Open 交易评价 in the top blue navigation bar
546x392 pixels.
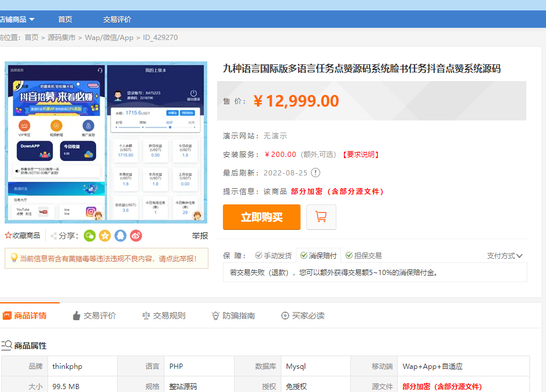(117, 19)
